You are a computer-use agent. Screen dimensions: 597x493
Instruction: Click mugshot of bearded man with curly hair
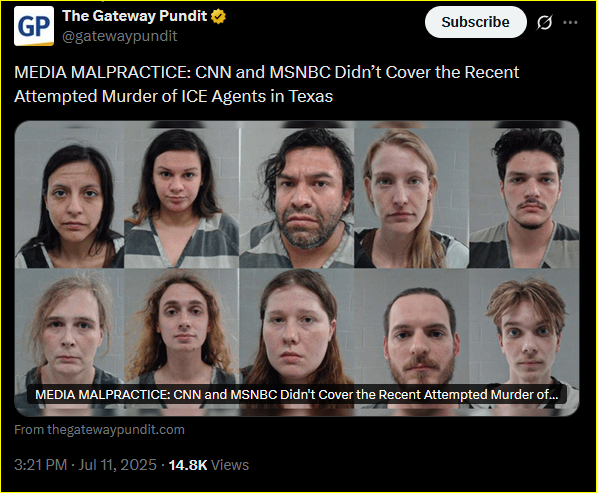click(297, 195)
